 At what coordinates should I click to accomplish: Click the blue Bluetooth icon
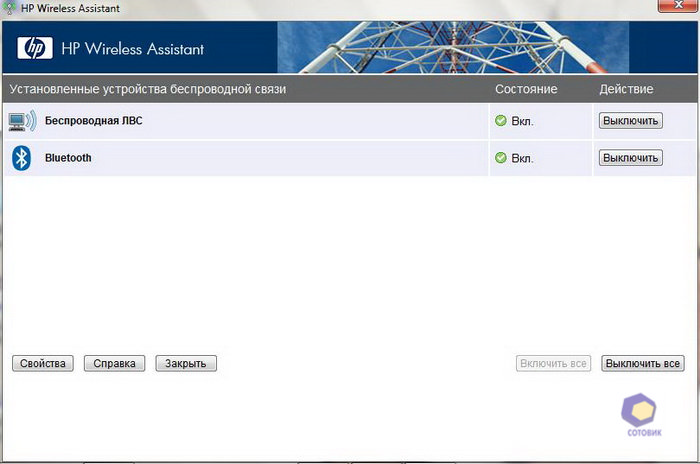[x=21, y=158]
